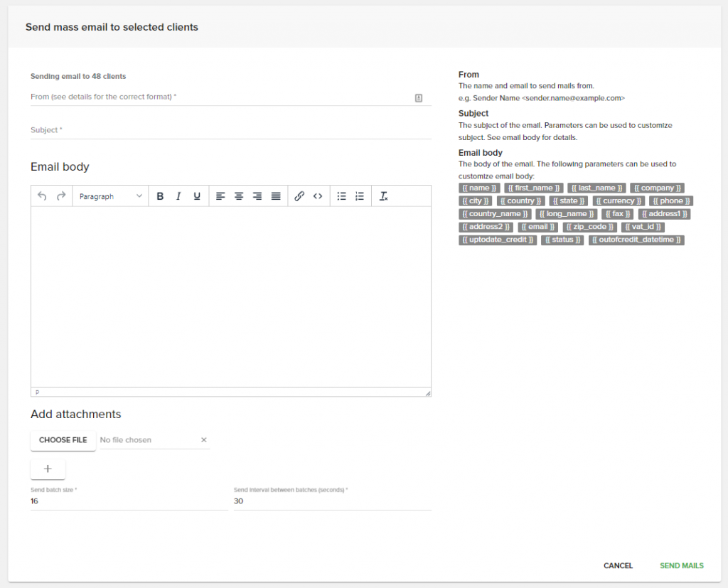Clear formatting with the Tx icon
Image resolution: width=728 pixels, height=588 pixels.
click(383, 196)
